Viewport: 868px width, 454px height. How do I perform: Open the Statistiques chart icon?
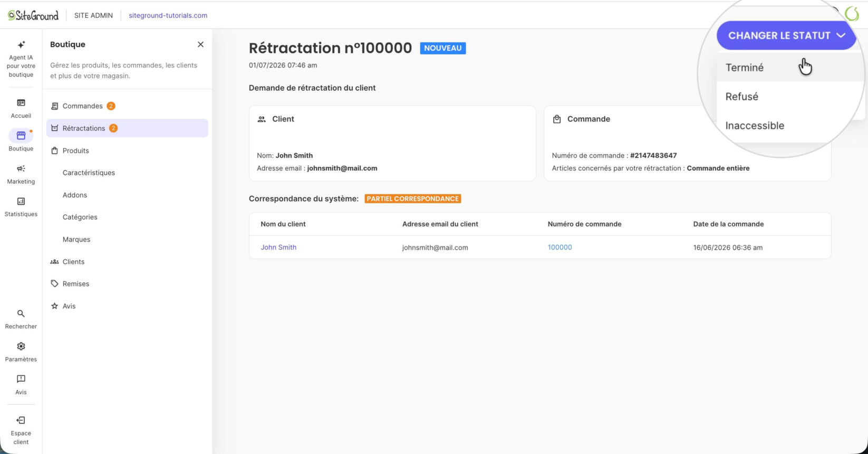pos(21,201)
